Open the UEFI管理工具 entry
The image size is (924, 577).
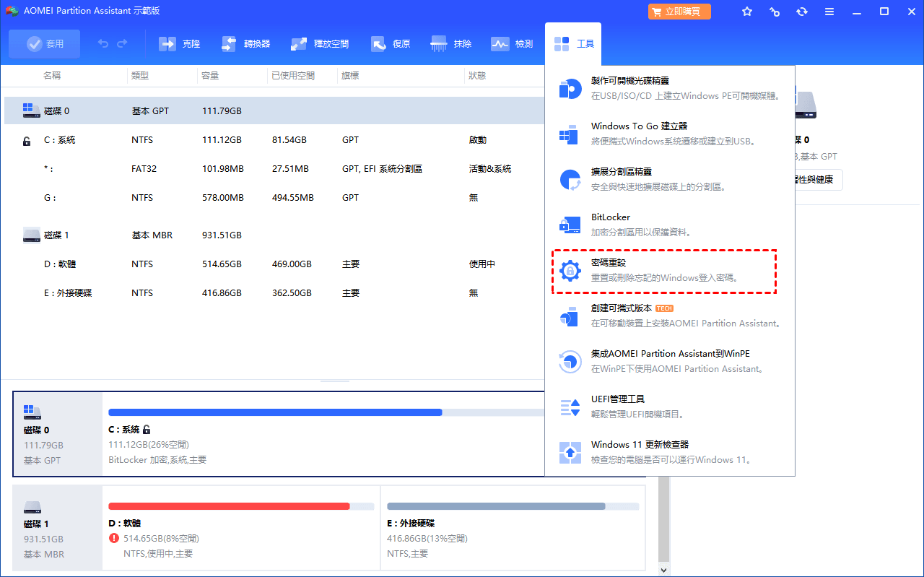[670, 407]
